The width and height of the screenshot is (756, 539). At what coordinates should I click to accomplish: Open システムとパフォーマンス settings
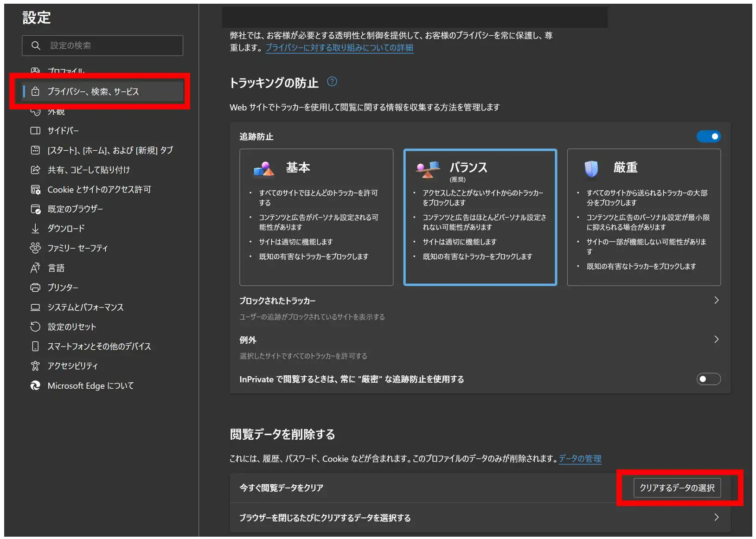click(x=86, y=307)
